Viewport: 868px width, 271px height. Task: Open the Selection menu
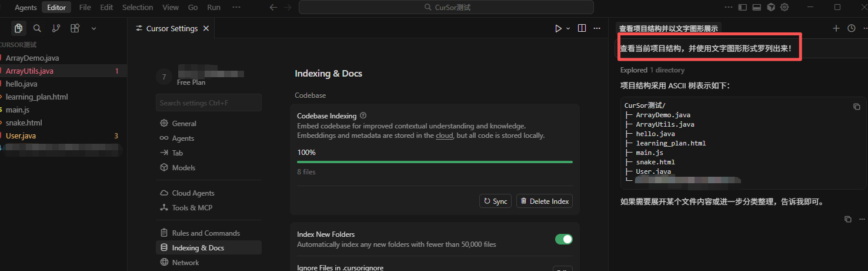tap(138, 8)
